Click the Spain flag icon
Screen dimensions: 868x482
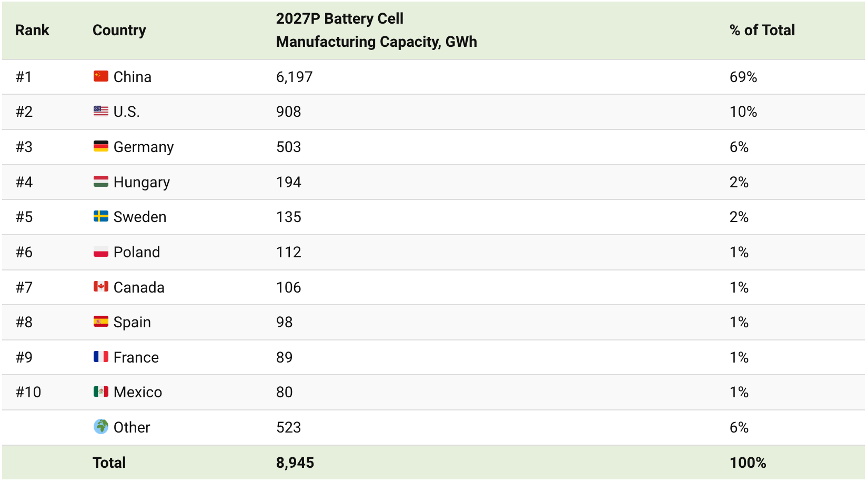click(x=100, y=322)
